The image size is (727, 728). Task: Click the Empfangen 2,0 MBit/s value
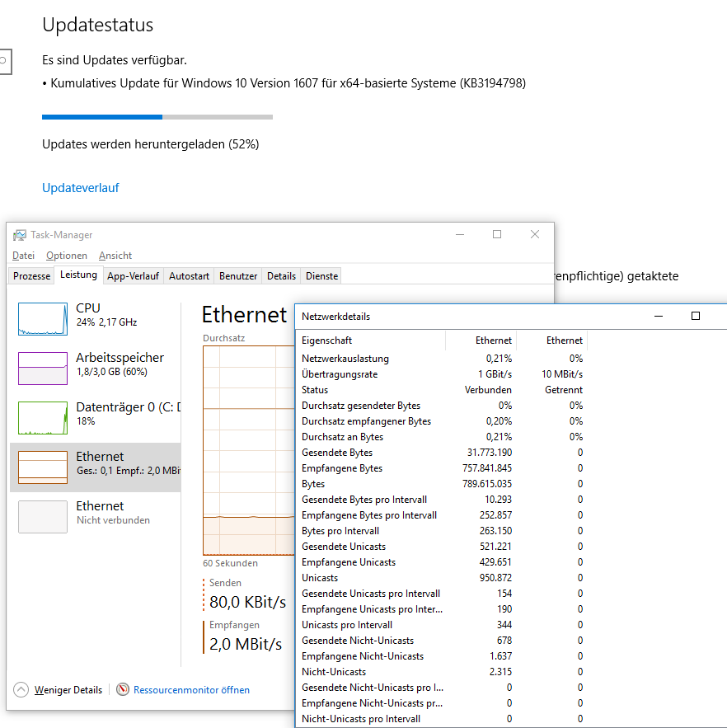click(x=246, y=645)
